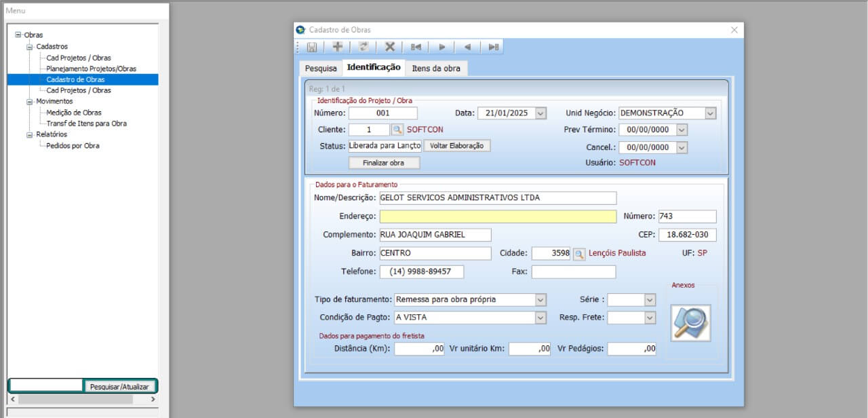Open city lookup magnifier beside Cidade
The width and height of the screenshot is (868, 418).
tap(579, 254)
